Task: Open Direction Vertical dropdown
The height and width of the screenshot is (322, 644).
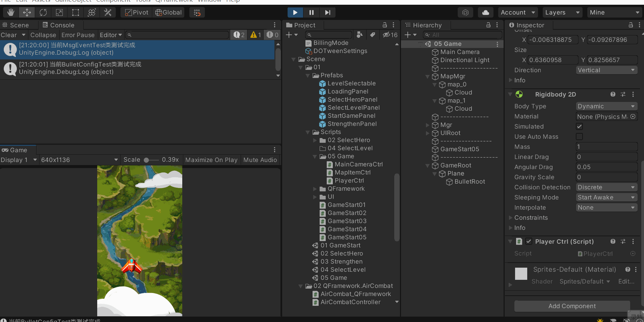Action: [607, 70]
